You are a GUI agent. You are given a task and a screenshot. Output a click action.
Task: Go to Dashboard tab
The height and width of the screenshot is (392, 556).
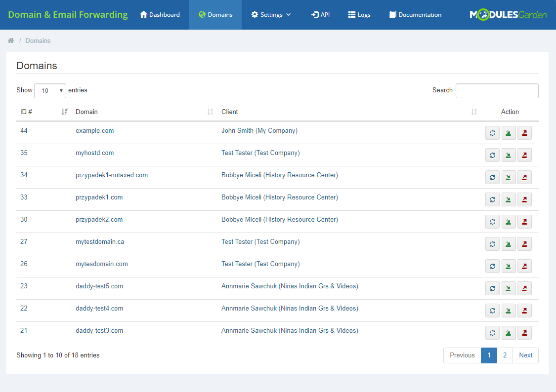click(160, 14)
